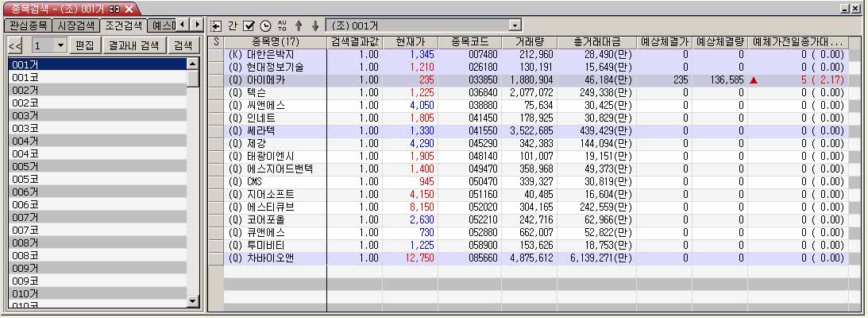
Task: Click the 검색 button
Action: click(183, 45)
